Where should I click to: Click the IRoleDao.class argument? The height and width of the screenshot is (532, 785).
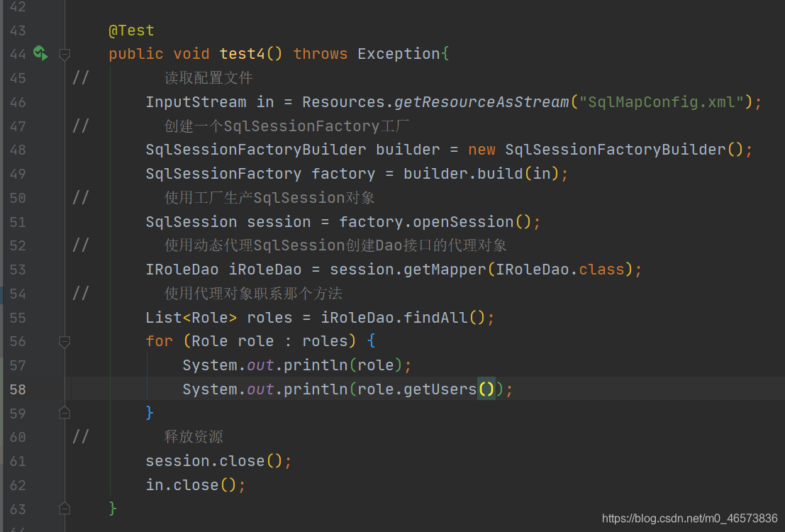click(x=560, y=270)
